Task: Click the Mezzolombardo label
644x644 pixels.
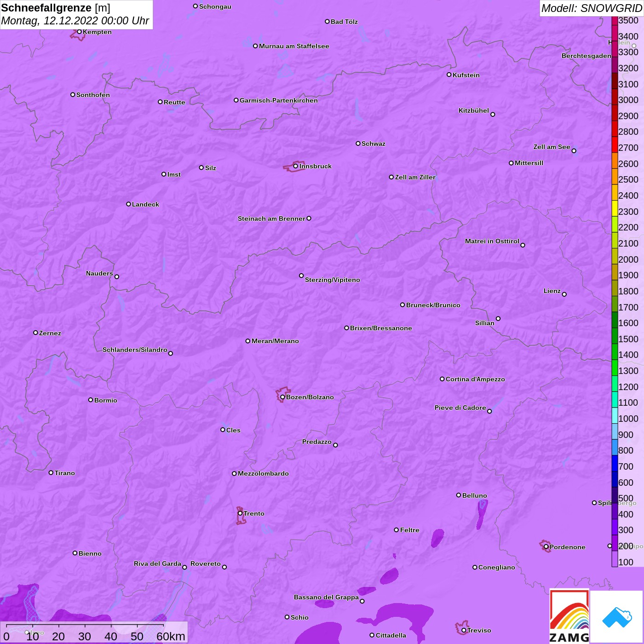Action: click(263, 473)
